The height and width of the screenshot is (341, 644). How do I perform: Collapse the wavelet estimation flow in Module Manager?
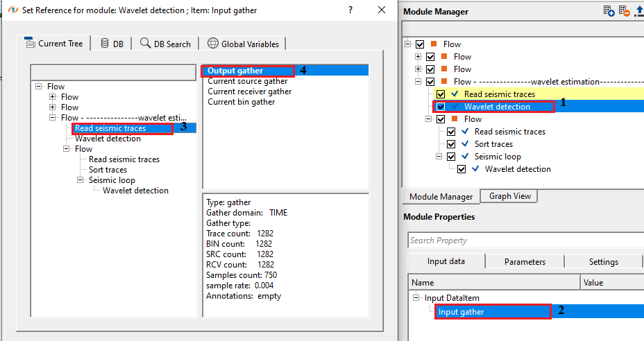418,82
